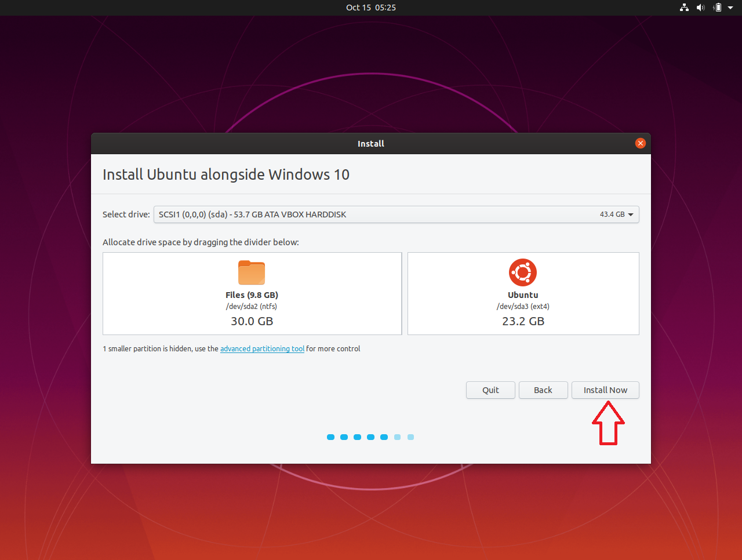Go back with the Back button
The width and height of the screenshot is (742, 560).
(x=543, y=390)
